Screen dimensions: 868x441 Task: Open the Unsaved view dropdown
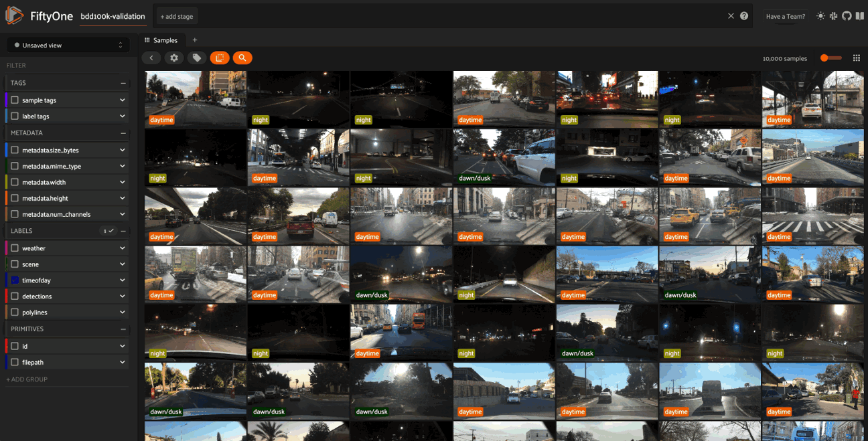click(68, 46)
